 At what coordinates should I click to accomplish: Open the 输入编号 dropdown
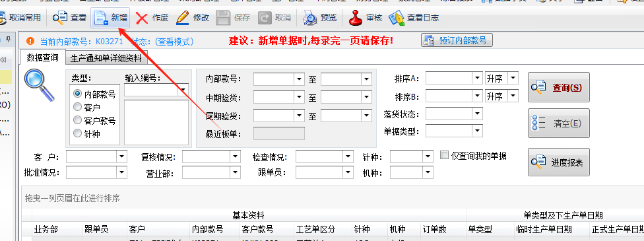pyautogui.click(x=183, y=90)
